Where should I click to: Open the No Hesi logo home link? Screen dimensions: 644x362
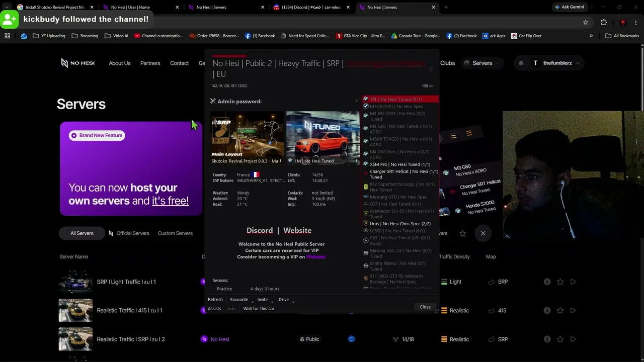tap(78, 63)
